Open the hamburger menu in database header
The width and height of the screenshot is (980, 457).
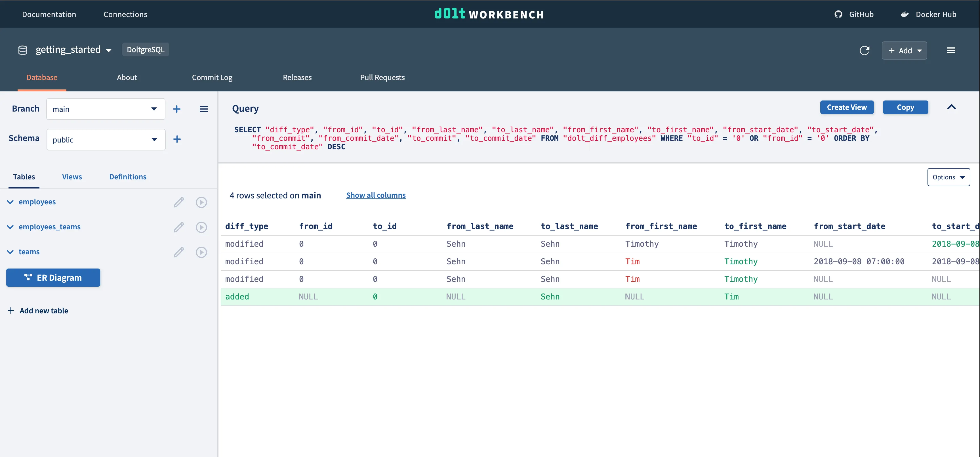coord(951,51)
